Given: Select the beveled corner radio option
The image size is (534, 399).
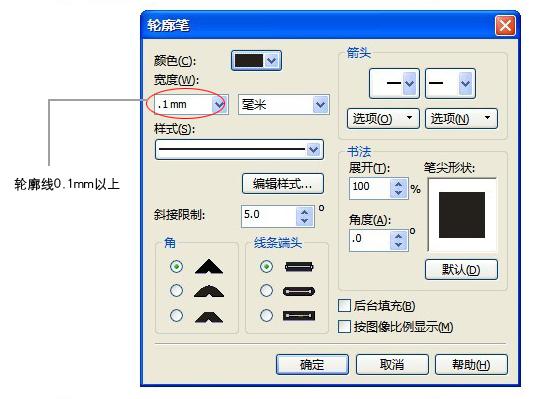Looking at the screenshot, I should (176, 315).
